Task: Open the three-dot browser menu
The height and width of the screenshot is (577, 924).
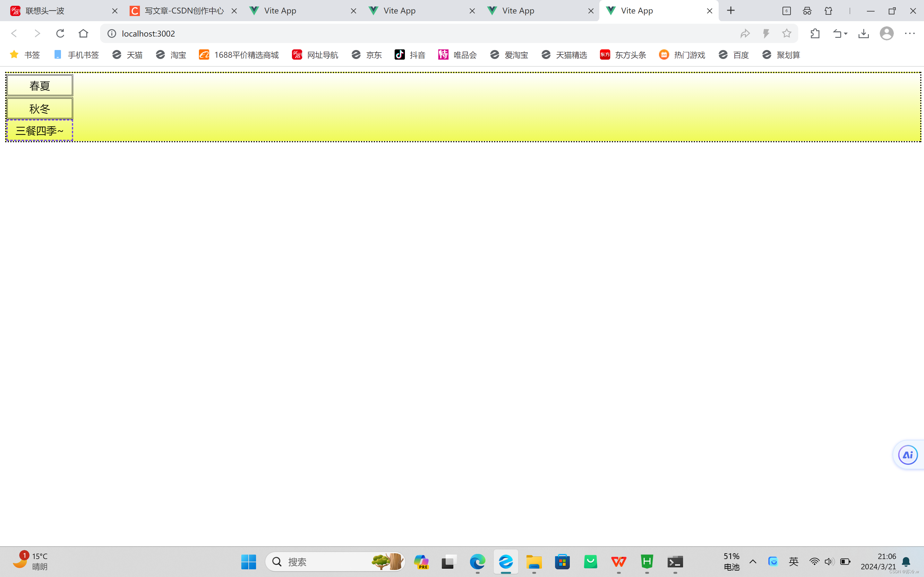Action: pos(910,34)
